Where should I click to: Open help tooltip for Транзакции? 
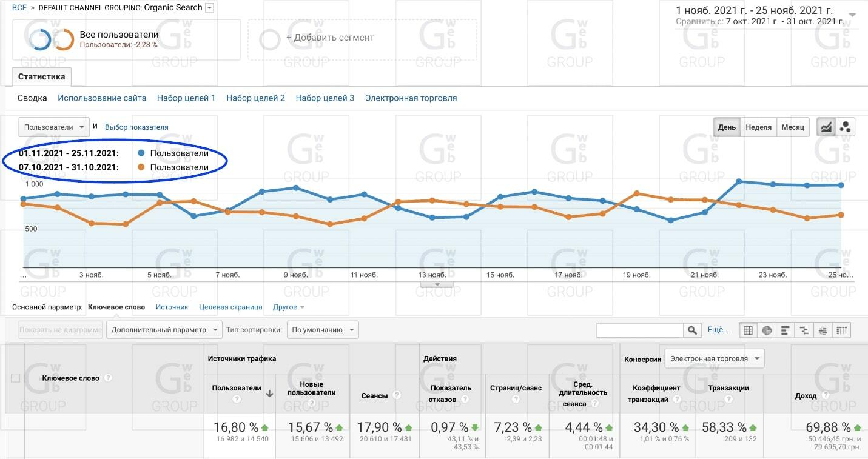(728, 400)
